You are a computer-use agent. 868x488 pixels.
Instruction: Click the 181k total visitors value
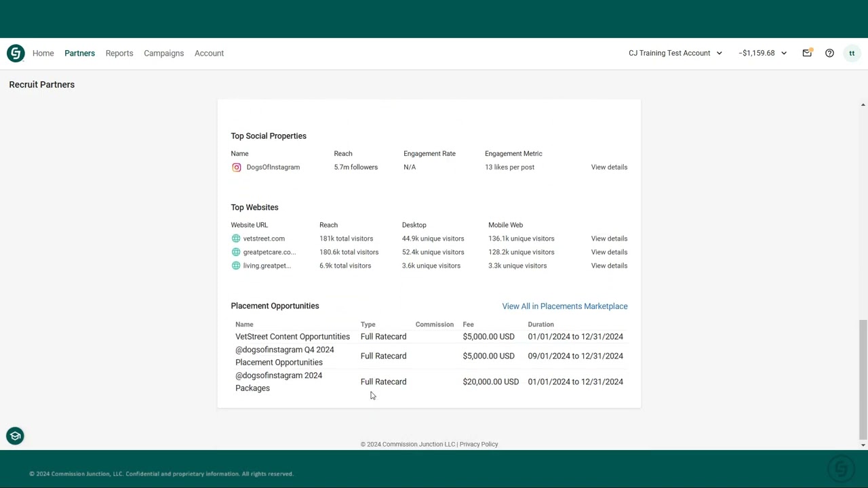click(x=347, y=239)
